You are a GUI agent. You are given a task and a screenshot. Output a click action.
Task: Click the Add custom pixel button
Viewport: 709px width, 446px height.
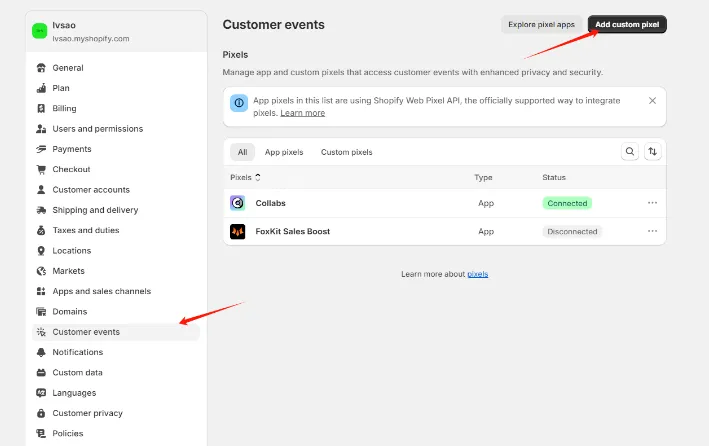[627, 24]
